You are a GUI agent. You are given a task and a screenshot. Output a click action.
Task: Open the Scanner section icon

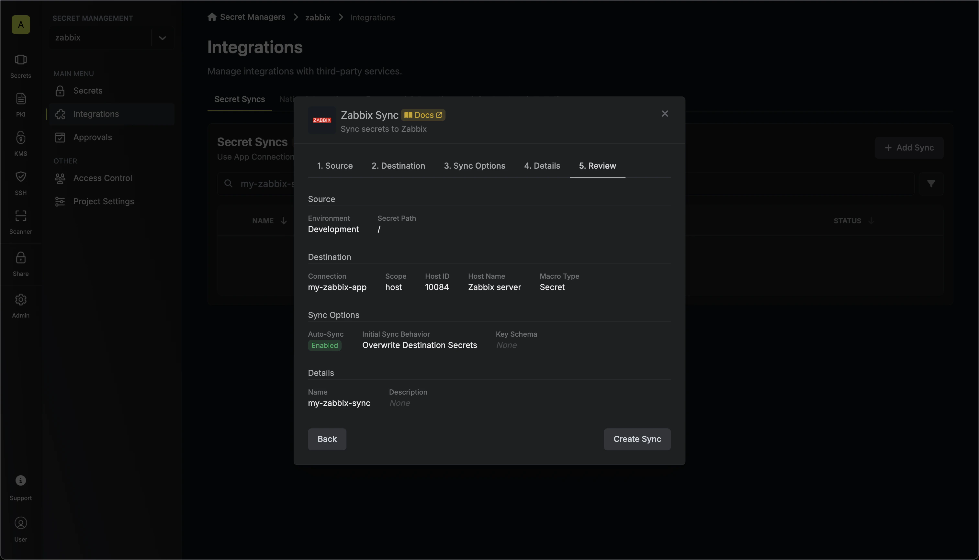tap(21, 222)
